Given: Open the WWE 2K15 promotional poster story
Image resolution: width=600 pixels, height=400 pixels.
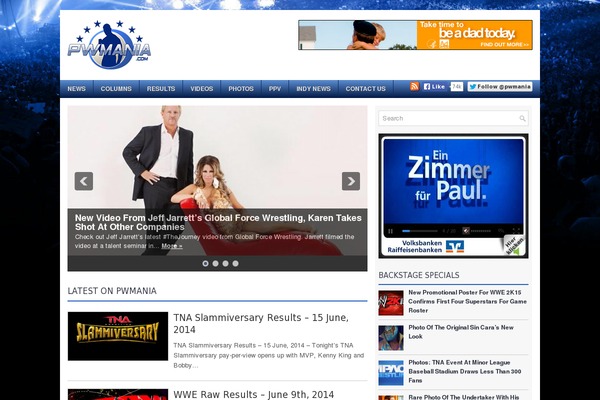Looking at the screenshot, I should click(x=467, y=301).
